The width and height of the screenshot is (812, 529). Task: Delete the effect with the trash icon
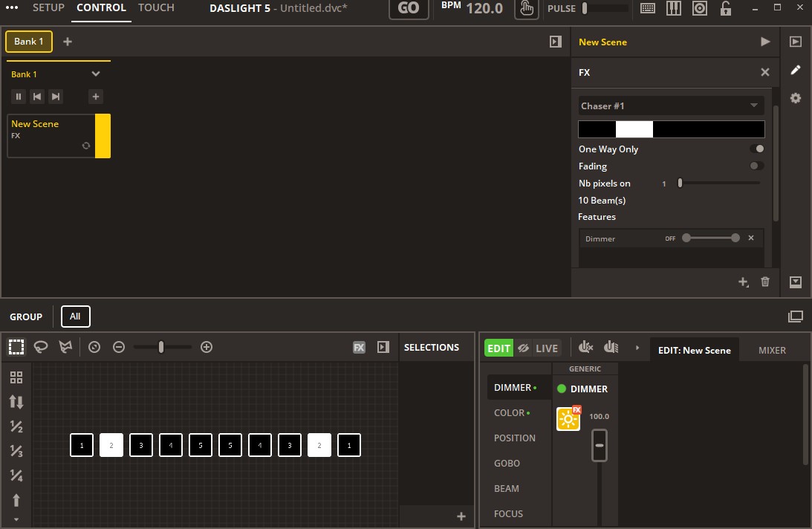pyautogui.click(x=765, y=282)
